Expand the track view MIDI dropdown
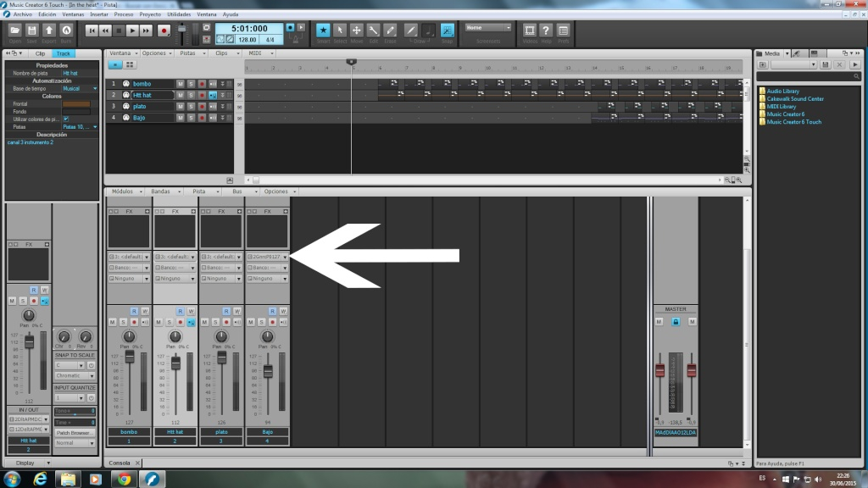 click(x=259, y=53)
